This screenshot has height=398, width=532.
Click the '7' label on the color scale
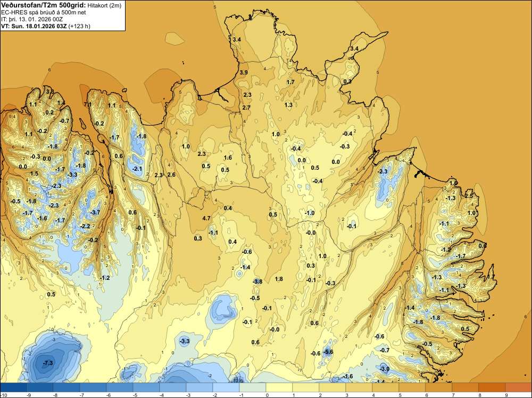click(x=453, y=395)
